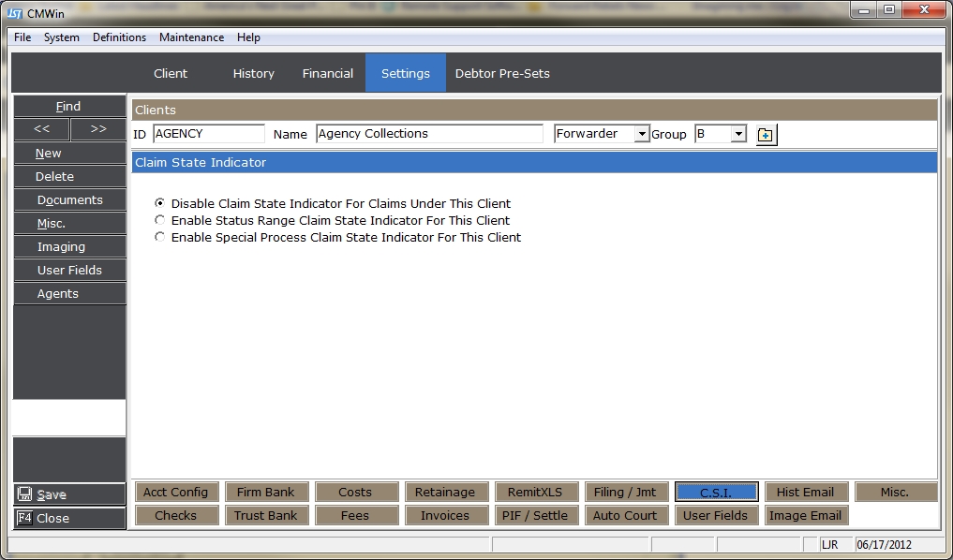Go to next client record arrow
Screen dimensions: 953x560
pyautogui.click(x=98, y=129)
